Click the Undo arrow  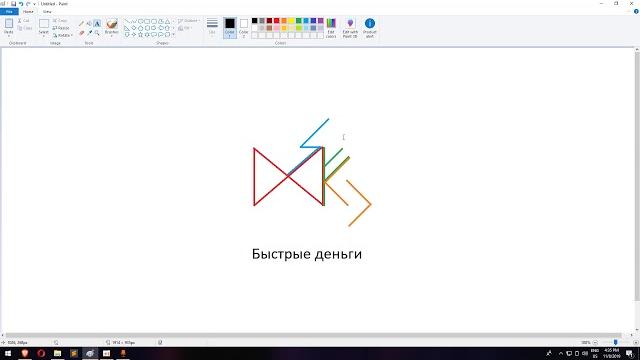[21, 4]
